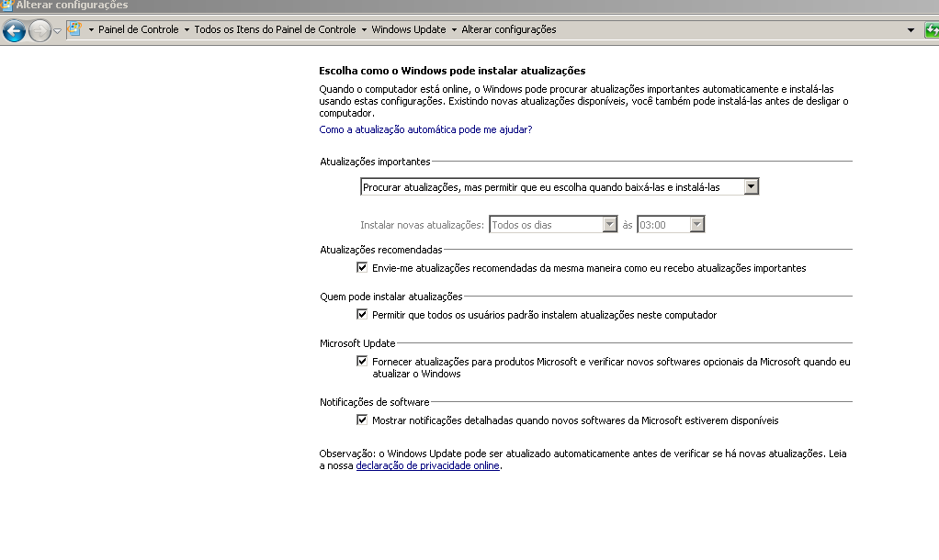The height and width of the screenshot is (560, 939).
Task: Uncheck Fornecer atualizações para produtos Microsoft
Action: click(x=362, y=361)
